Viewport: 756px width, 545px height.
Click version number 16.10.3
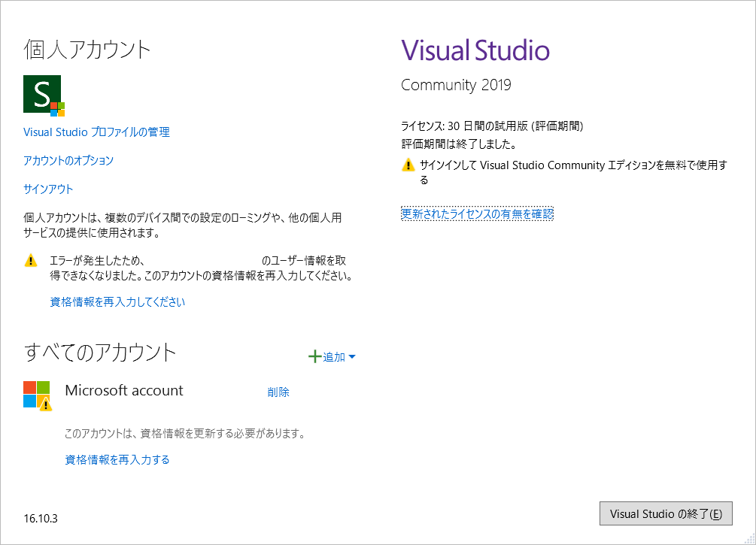[41, 519]
